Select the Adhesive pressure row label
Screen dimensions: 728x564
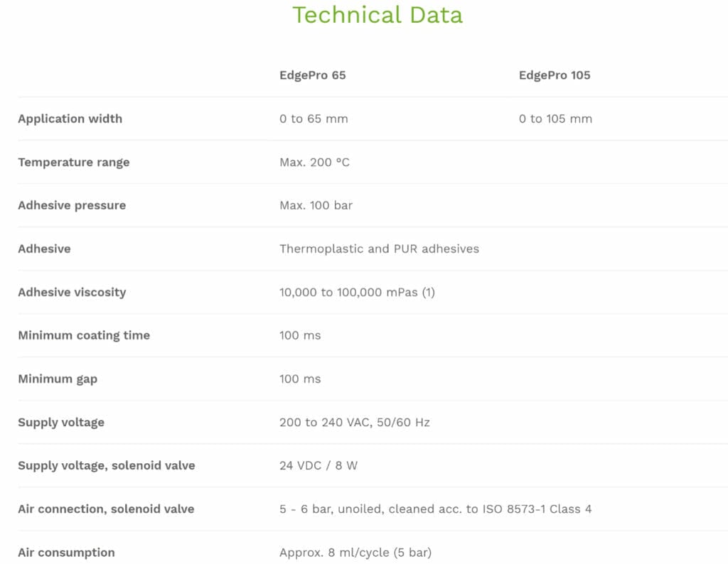(x=72, y=205)
